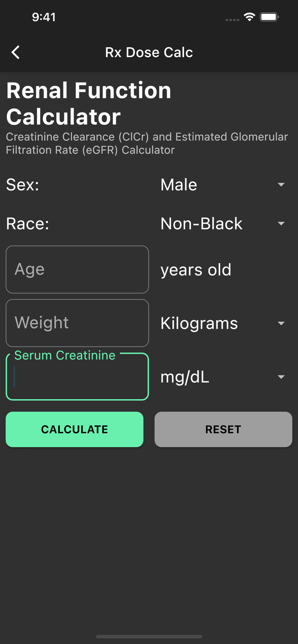298x644 pixels.
Task: Click the dropdown arrow next to Non-Black
Action: coord(282,224)
